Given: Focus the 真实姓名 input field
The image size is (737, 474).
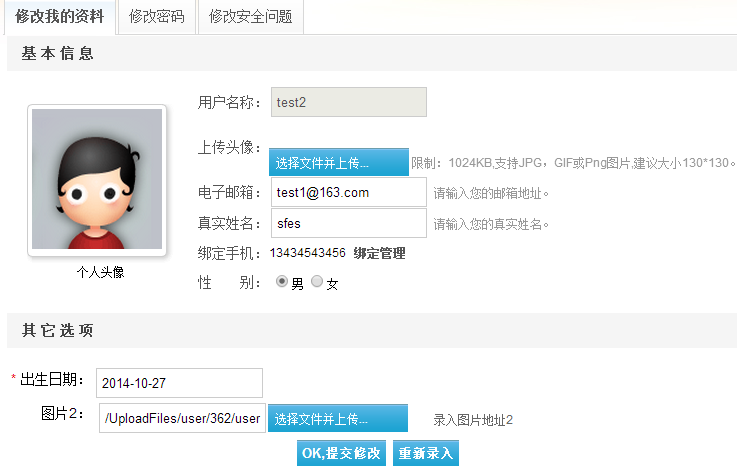Looking at the screenshot, I should 349,223.
